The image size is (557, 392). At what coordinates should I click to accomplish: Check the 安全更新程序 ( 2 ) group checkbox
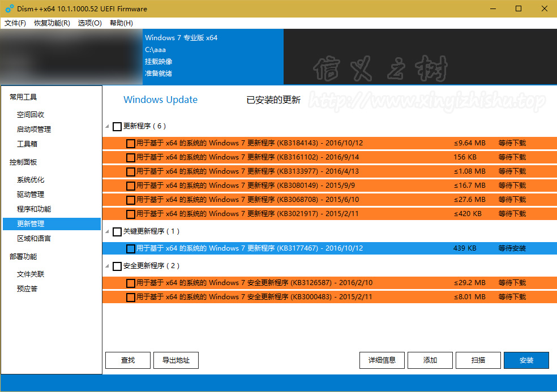pos(118,265)
